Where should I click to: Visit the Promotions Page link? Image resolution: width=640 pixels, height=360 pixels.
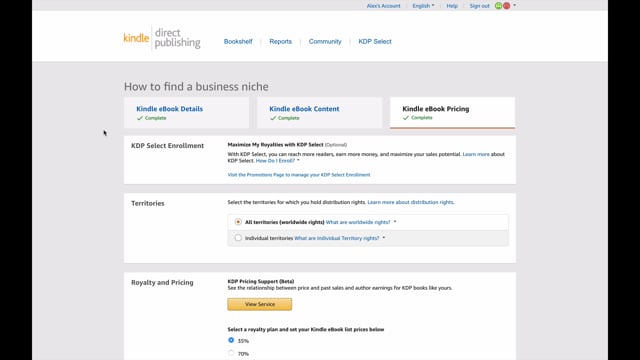tap(299, 175)
